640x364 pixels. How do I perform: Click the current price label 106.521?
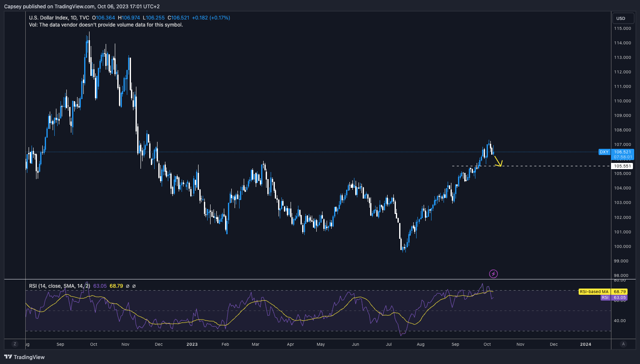coord(622,152)
